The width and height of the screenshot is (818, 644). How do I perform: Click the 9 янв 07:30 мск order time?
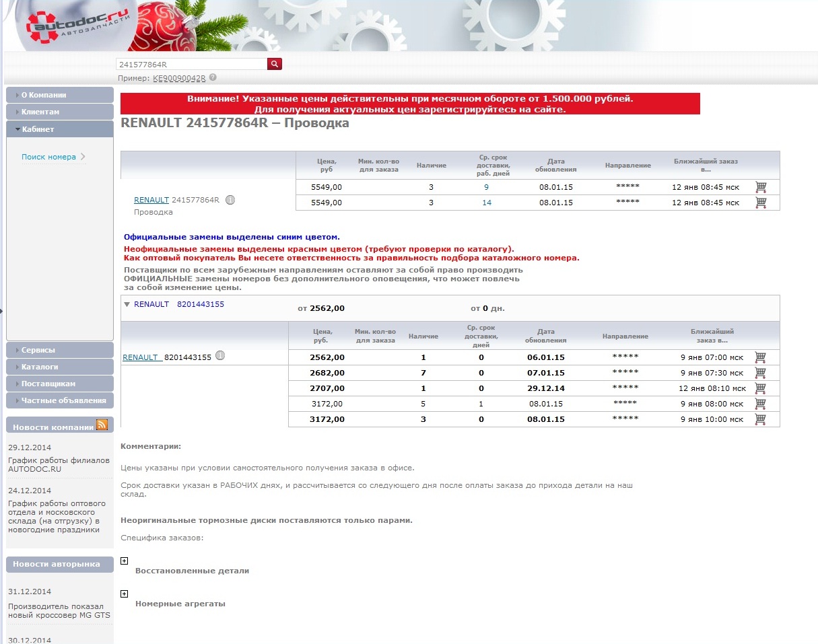click(x=712, y=373)
